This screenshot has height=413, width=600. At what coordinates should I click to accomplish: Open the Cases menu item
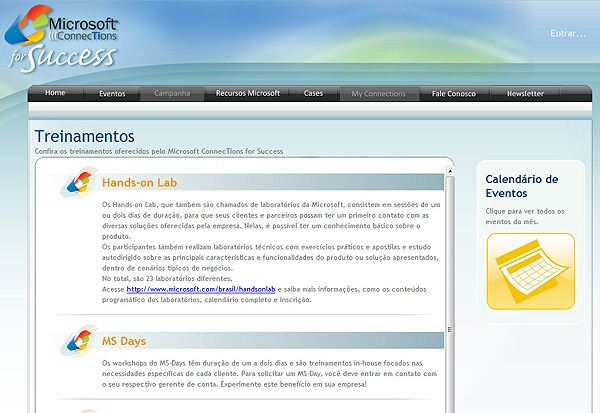pyautogui.click(x=313, y=93)
